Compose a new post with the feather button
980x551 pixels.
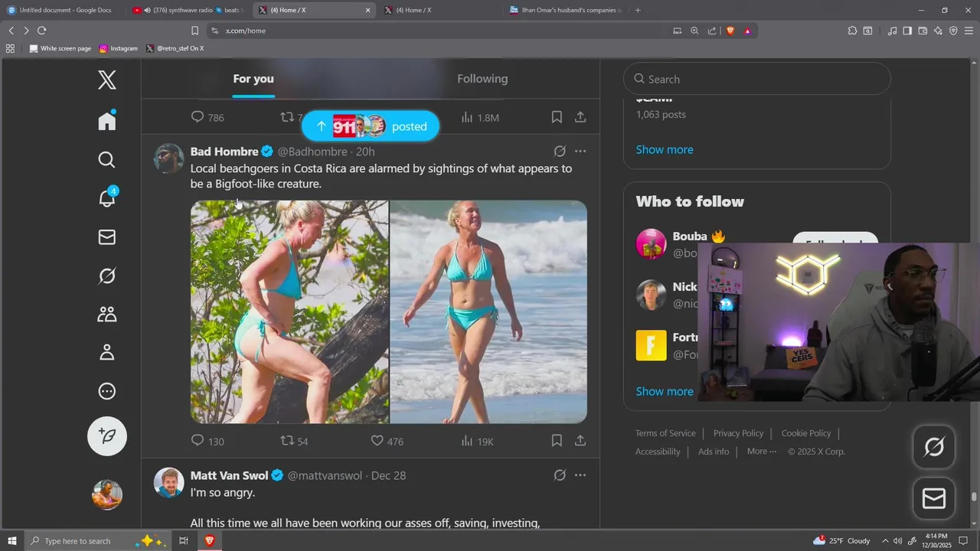(107, 436)
